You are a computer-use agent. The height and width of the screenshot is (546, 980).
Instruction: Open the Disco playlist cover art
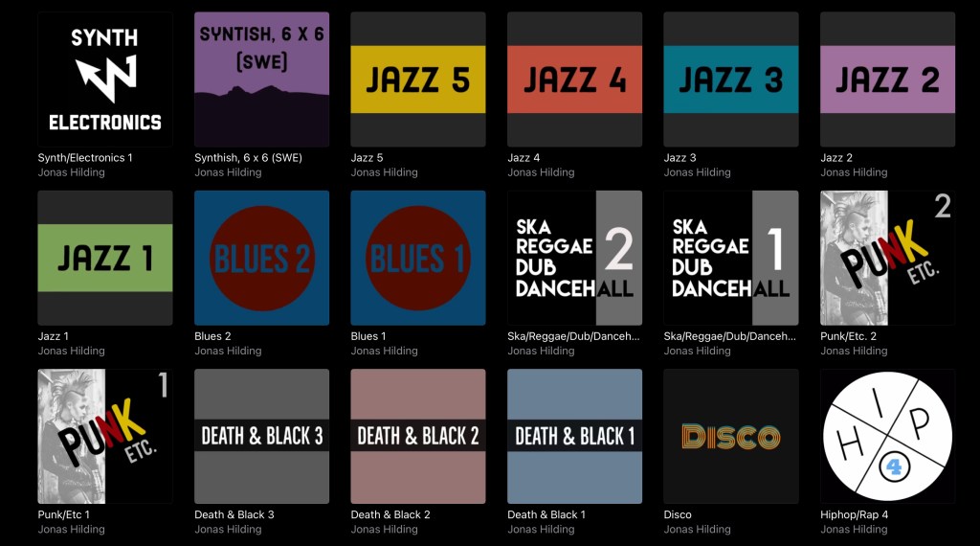730,436
